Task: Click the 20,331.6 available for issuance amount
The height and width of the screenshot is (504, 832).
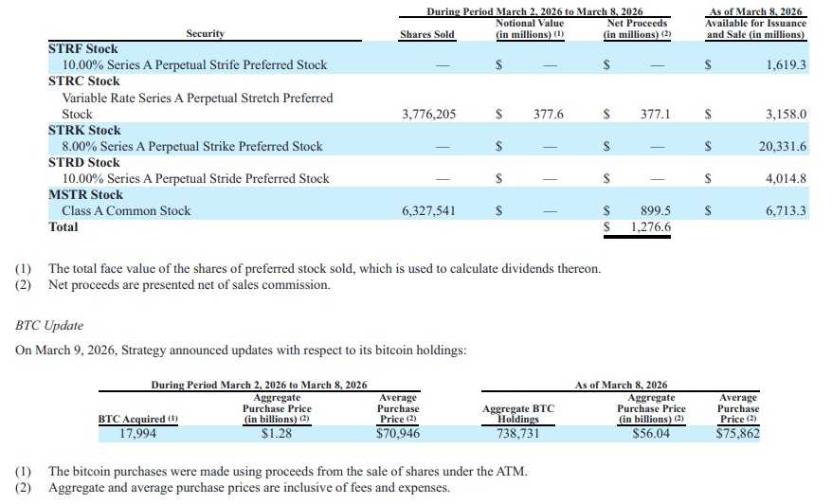Action: pos(783,146)
